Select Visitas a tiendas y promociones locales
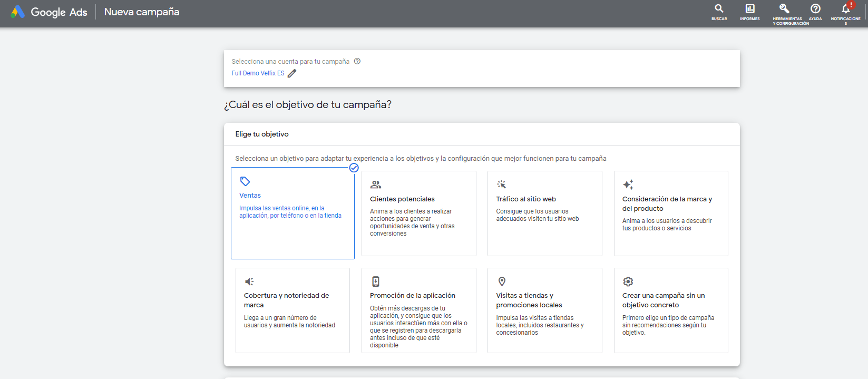The width and height of the screenshot is (868, 379). 544,310
